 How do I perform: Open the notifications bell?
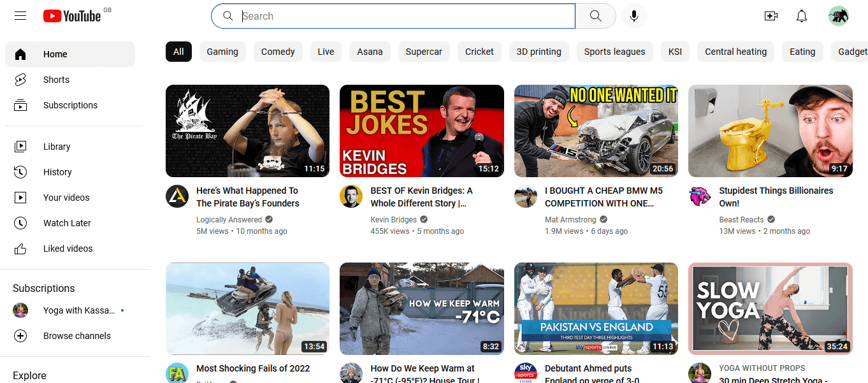point(802,16)
